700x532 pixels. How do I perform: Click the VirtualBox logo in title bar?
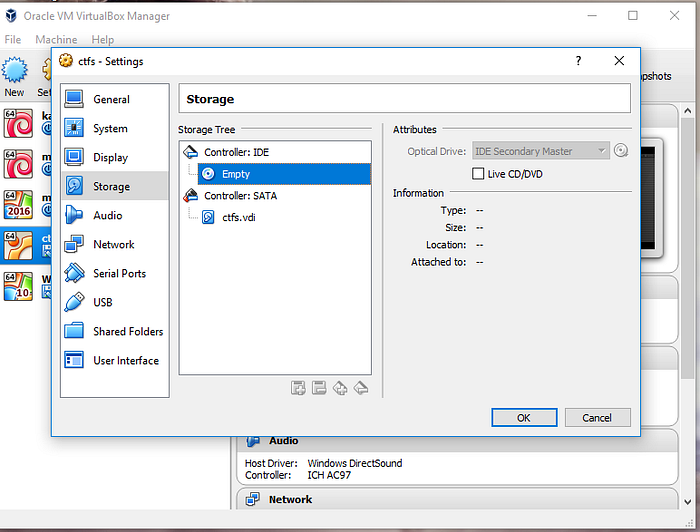tap(11, 16)
